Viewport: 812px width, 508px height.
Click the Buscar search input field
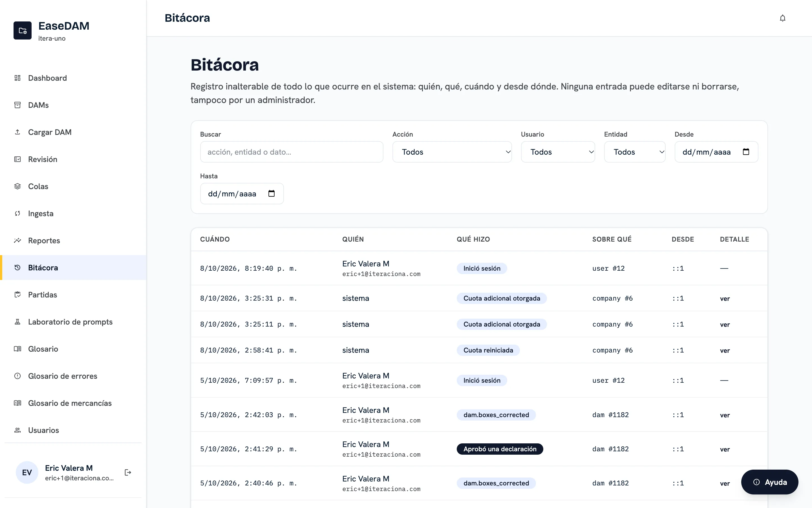click(x=292, y=152)
